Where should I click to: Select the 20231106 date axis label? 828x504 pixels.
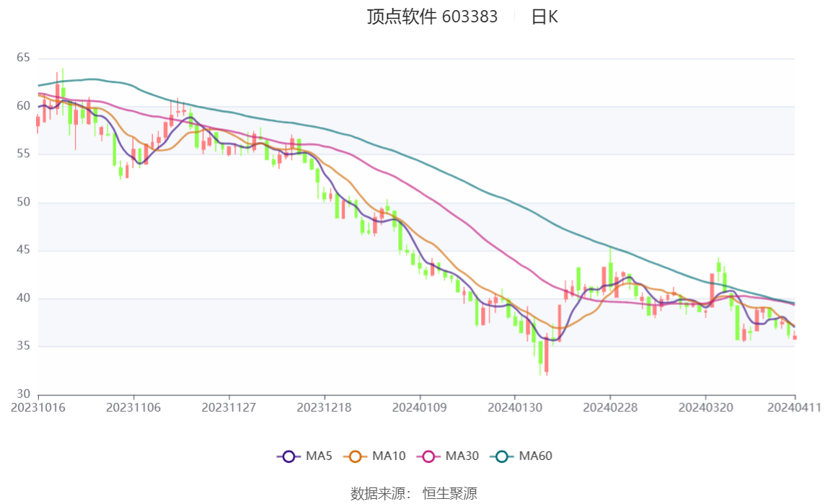point(133,407)
